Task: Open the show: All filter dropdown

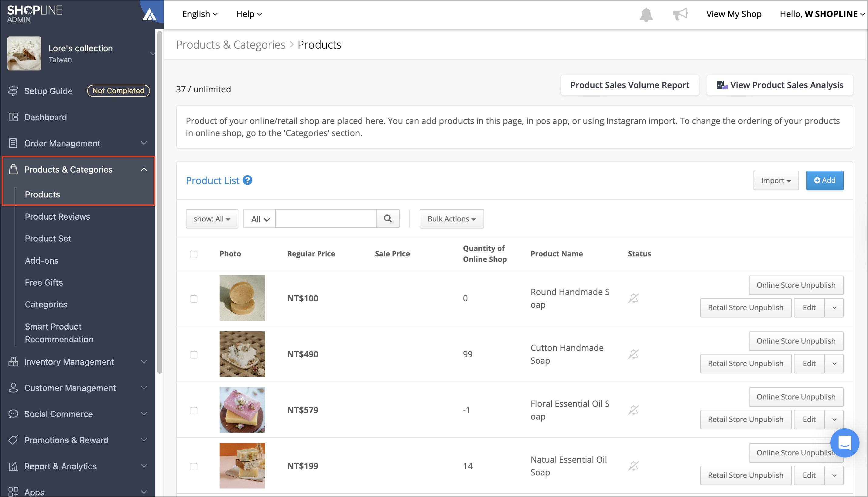Action: 212,219
